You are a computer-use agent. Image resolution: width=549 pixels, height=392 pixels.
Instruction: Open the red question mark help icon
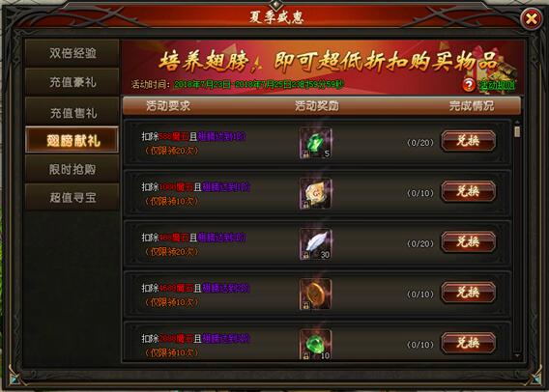(x=469, y=85)
